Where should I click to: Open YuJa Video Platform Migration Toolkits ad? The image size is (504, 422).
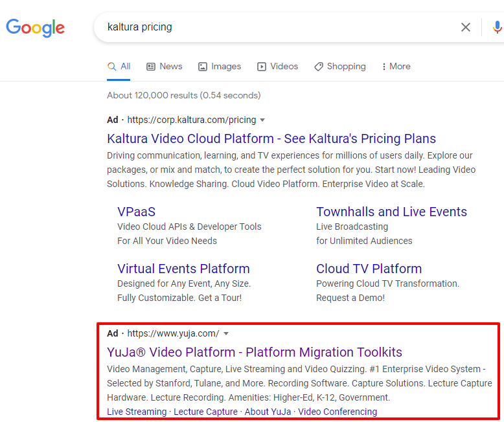point(254,352)
